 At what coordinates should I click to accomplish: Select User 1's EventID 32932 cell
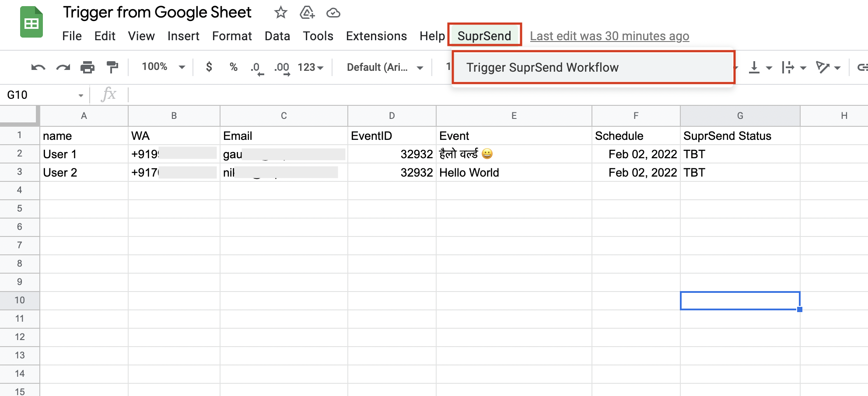[x=392, y=154]
